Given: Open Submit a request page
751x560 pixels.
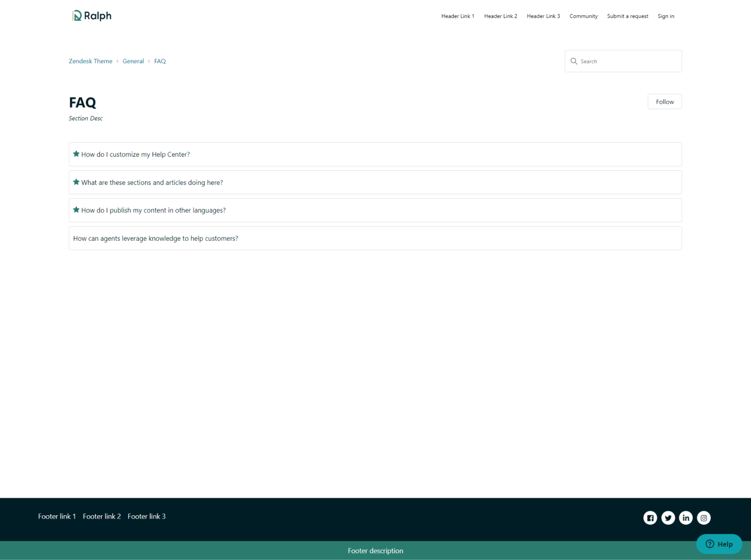Looking at the screenshot, I should point(628,16).
